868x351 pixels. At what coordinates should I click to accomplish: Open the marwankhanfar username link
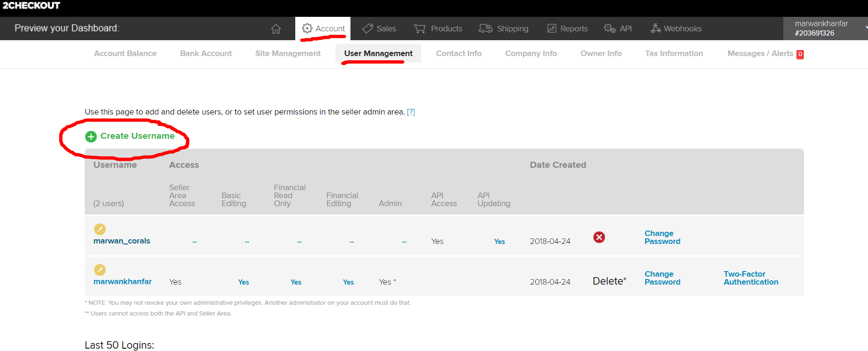tap(123, 281)
